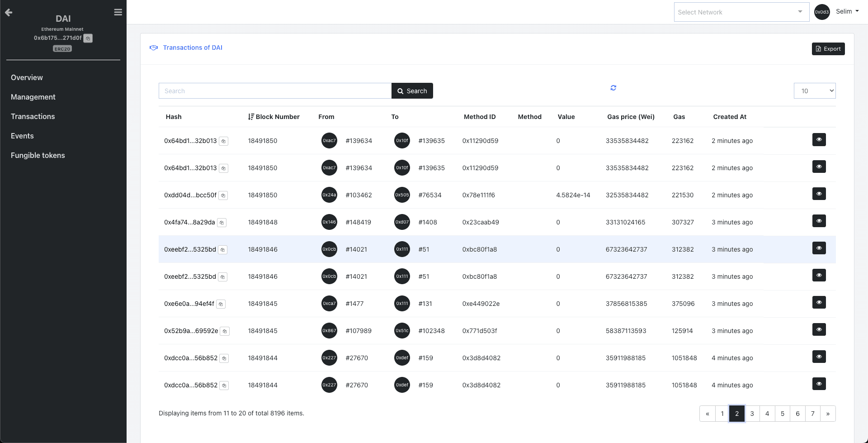This screenshot has width=868, height=443.
Task: Copy hash 0xe6e0a...94ef4f
Action: (221, 304)
